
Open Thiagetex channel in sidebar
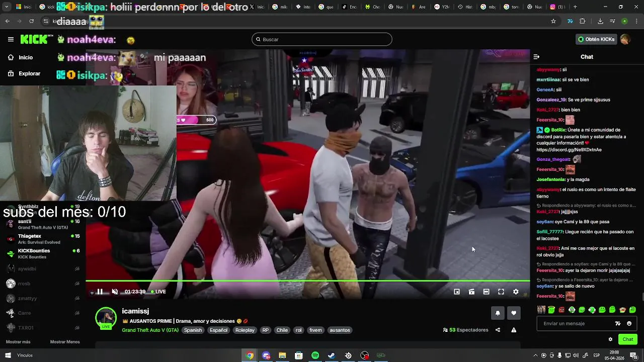pos(43,239)
